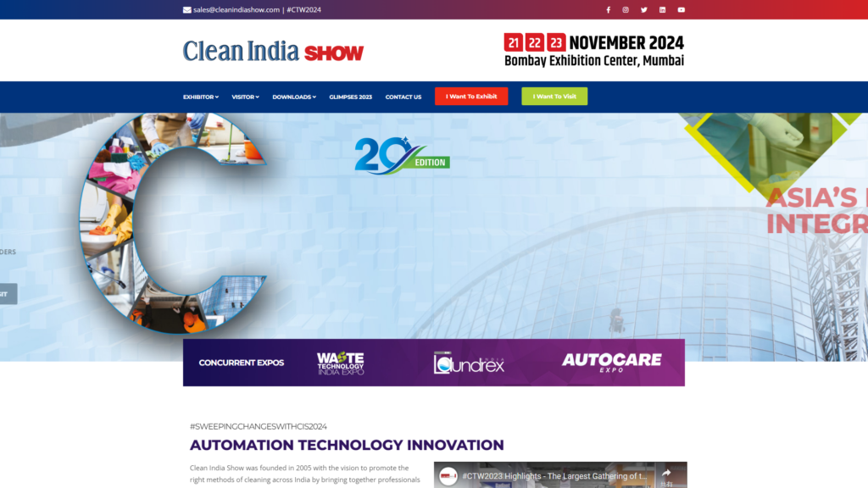Open Contact Us menu item
This screenshot has height=488, width=868.
pyautogui.click(x=403, y=97)
